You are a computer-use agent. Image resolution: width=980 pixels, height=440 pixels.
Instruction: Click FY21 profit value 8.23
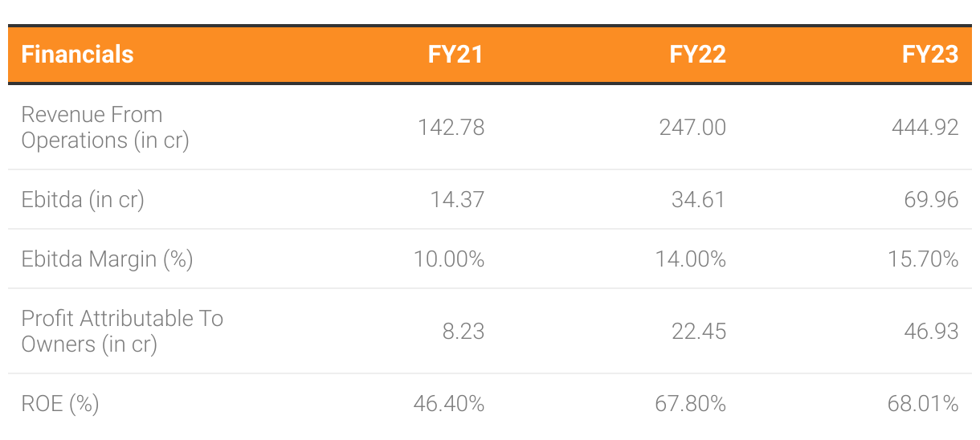click(463, 331)
